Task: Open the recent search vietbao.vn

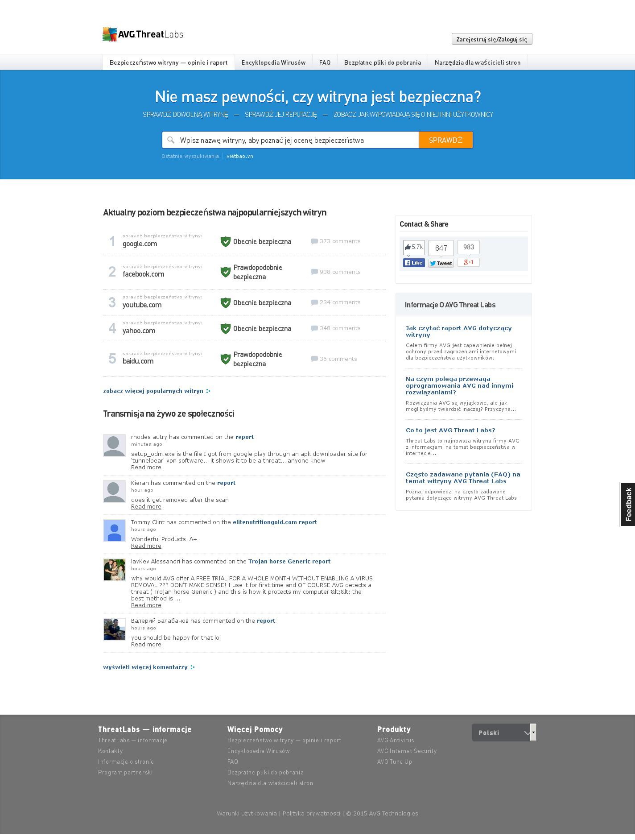Action: pos(239,156)
